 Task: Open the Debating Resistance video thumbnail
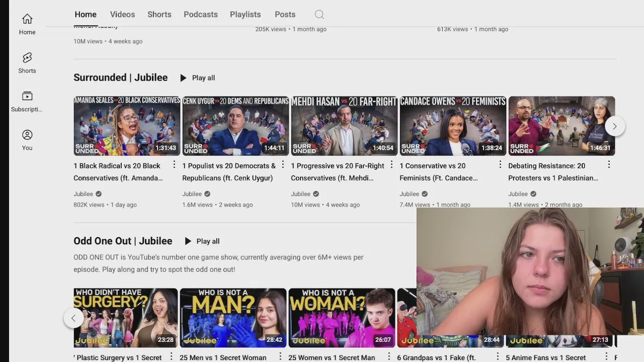561,126
